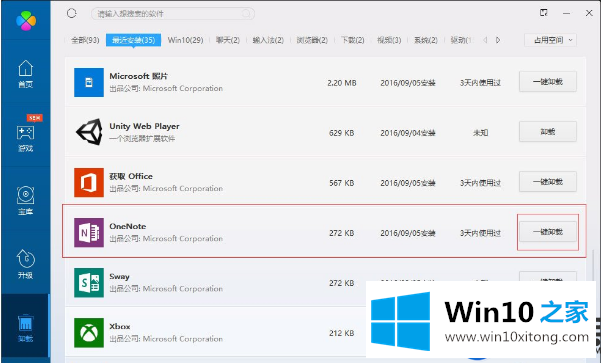Open the 占用空间 sort dropdown
The image size is (601, 363).
(550, 40)
